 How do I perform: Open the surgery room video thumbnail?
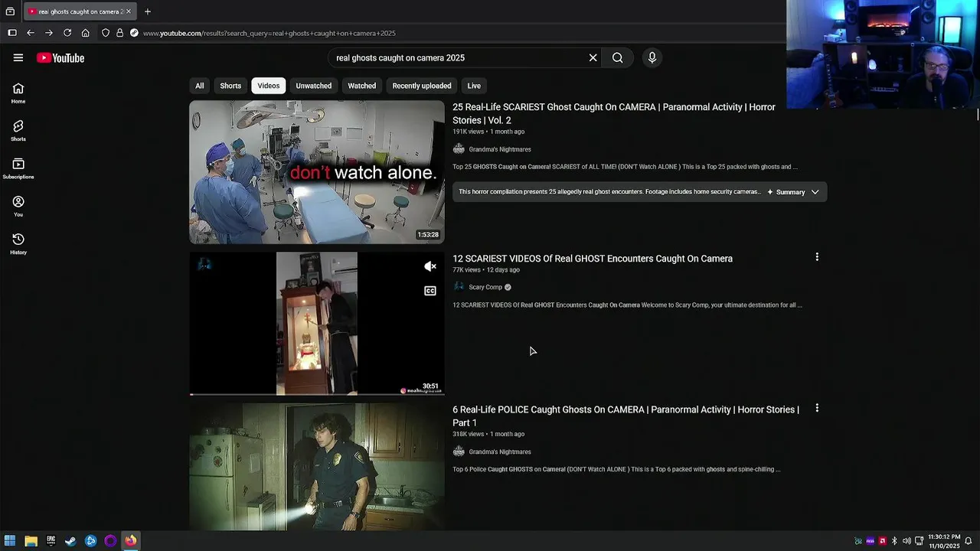point(317,172)
